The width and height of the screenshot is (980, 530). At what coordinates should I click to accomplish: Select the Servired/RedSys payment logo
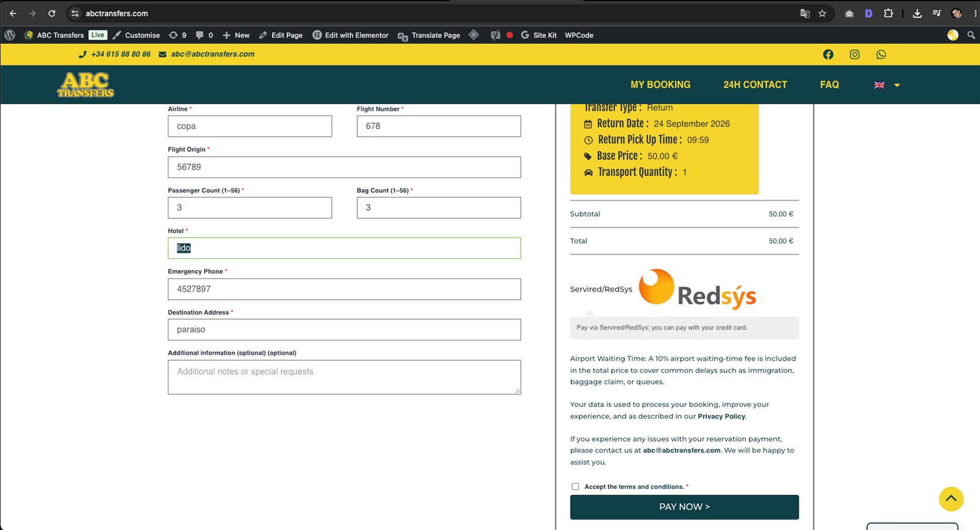(697, 289)
